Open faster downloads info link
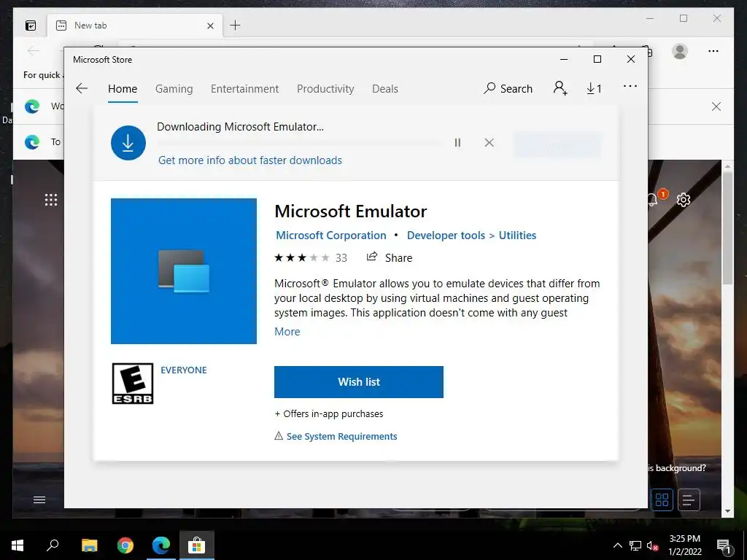Image resolution: width=747 pixels, height=560 pixels. click(250, 160)
